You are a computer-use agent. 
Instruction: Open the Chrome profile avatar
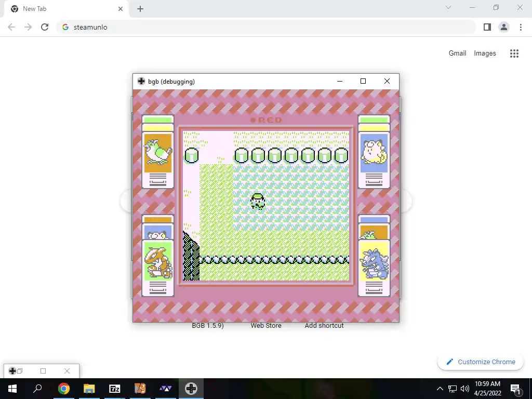pos(504,27)
